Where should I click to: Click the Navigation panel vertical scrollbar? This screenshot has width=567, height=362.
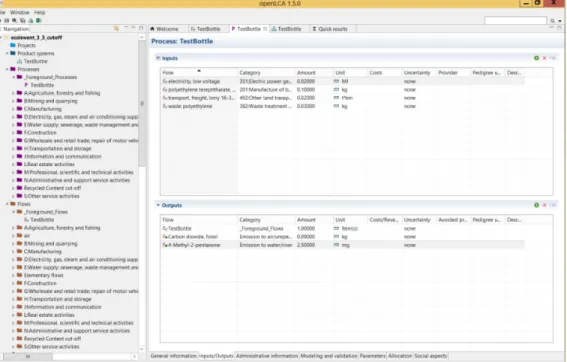coord(142,102)
